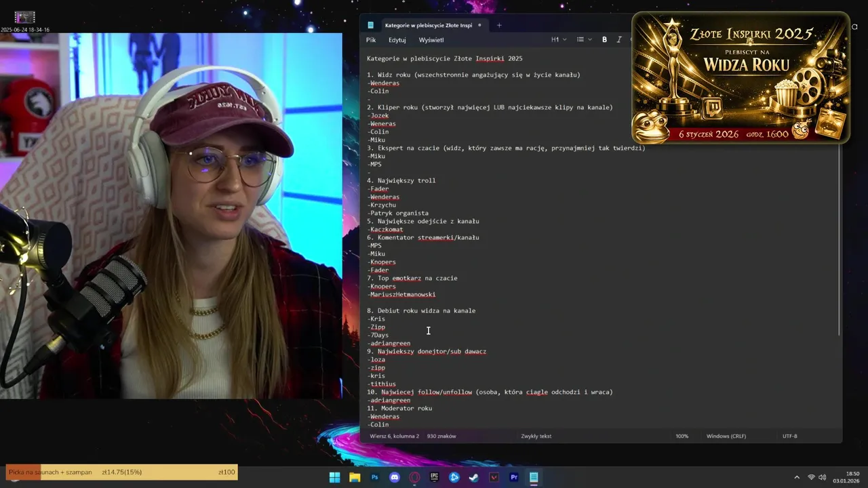Click Zwykły tekst in status bar
Image resolution: width=868 pixels, height=488 pixels.
point(536,436)
